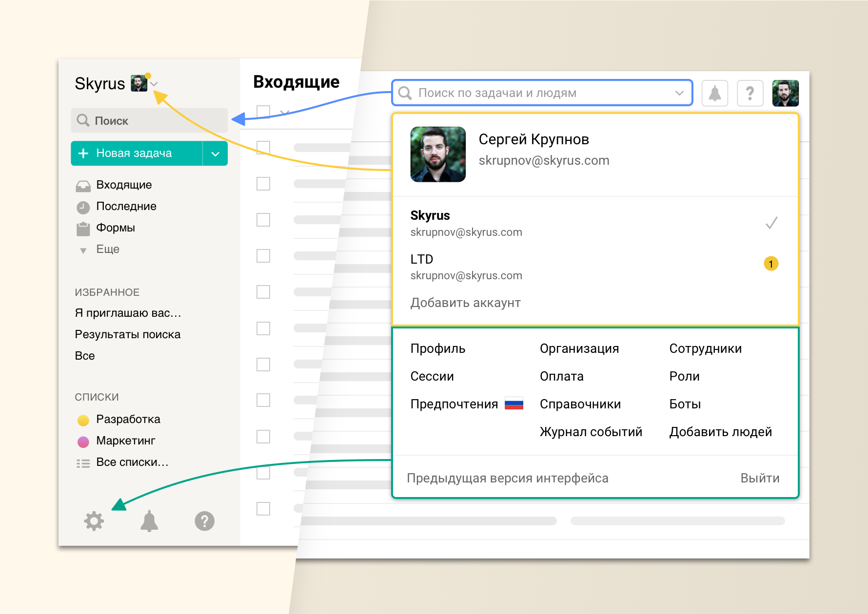Open Организация settings
868x614 pixels.
pyautogui.click(x=579, y=348)
